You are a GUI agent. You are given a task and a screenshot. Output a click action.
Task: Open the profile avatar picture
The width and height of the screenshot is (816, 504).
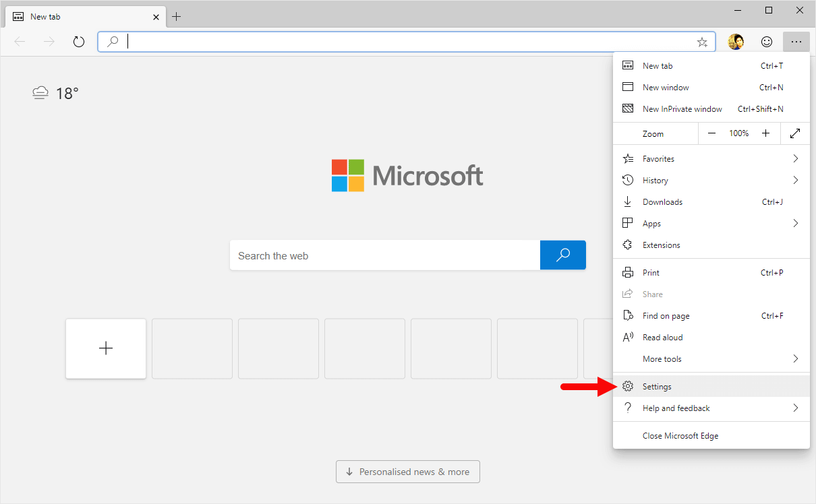(x=736, y=42)
